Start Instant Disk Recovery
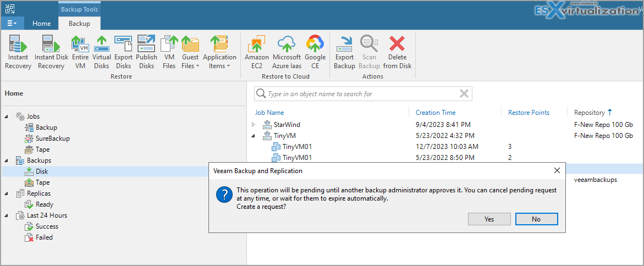Screen dimensions: 644x266 51,52
